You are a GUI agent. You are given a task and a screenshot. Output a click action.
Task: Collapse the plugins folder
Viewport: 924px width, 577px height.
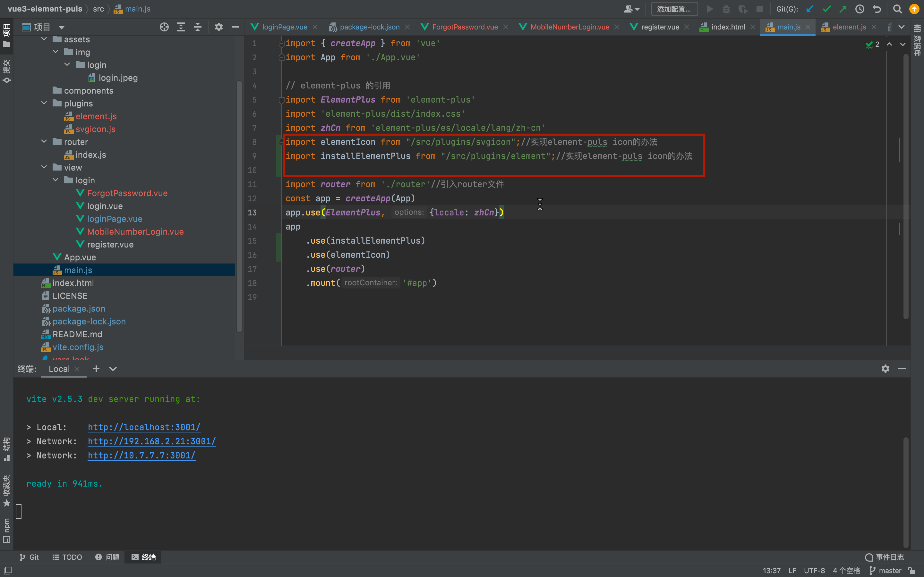44,103
